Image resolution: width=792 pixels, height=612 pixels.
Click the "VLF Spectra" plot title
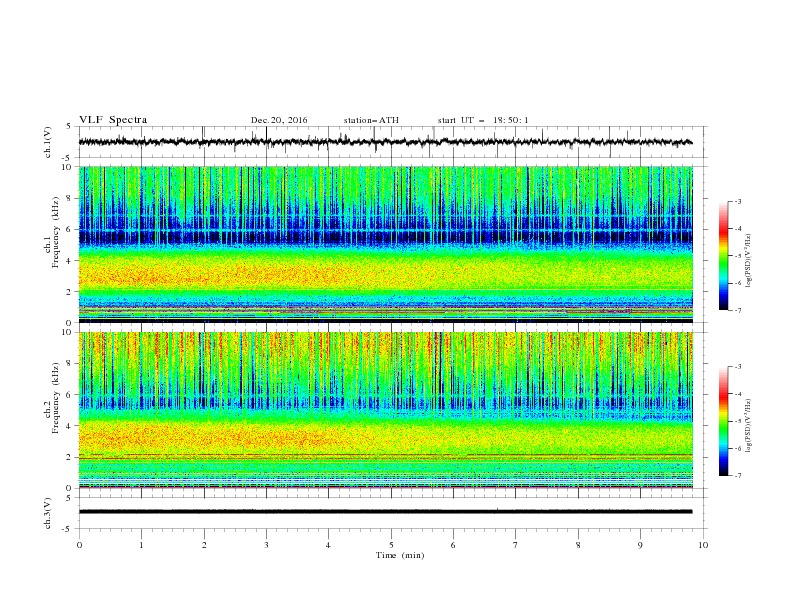(113, 120)
